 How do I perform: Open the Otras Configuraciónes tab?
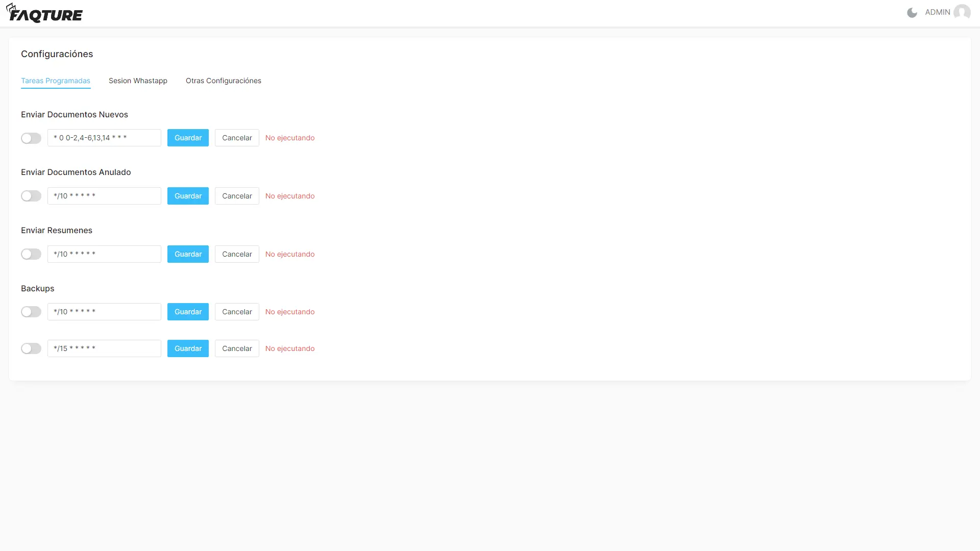[223, 81]
